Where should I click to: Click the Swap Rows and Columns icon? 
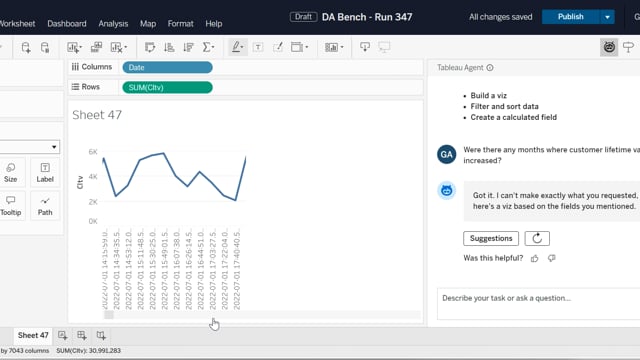[x=150, y=47]
